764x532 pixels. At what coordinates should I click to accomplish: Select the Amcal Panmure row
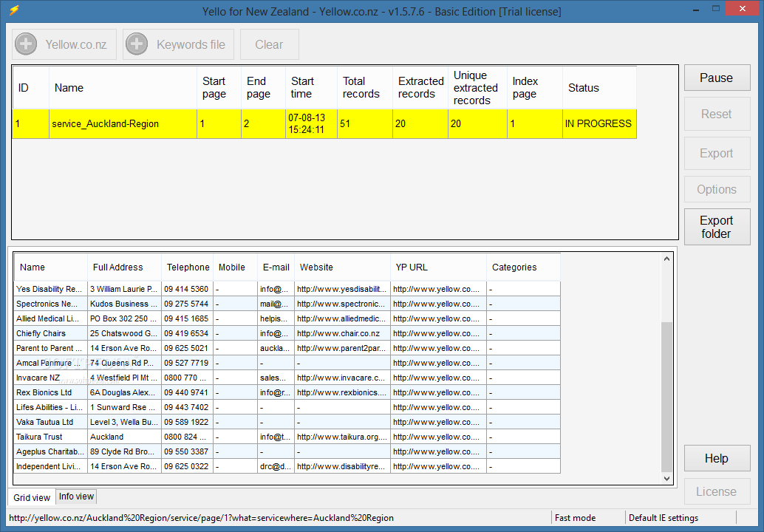pyautogui.click(x=287, y=363)
